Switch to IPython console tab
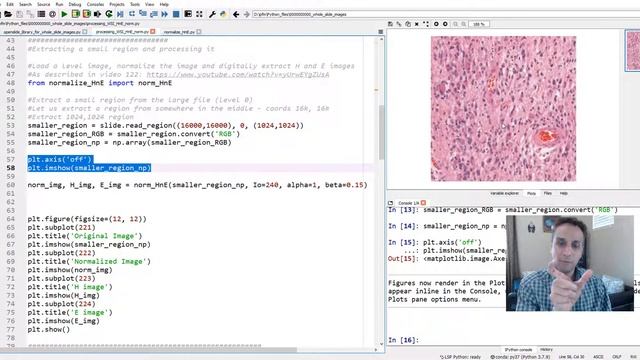The height and width of the screenshot is (360, 640). [x=518, y=350]
